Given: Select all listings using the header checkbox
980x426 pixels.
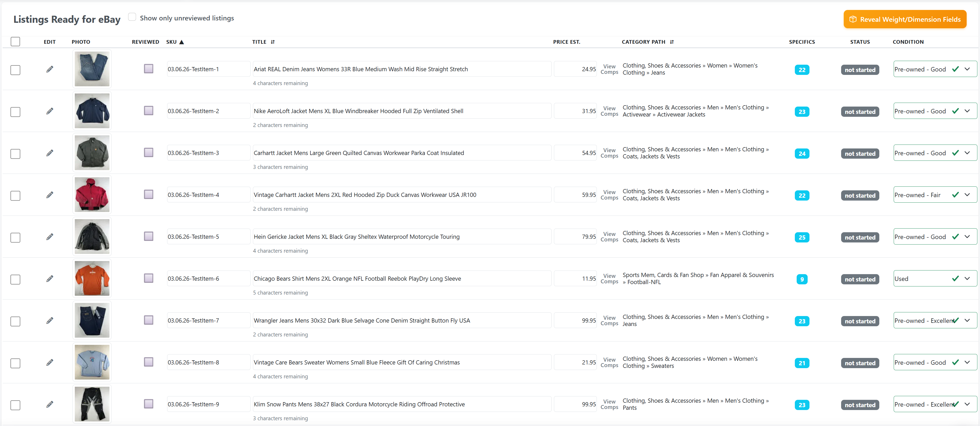Looking at the screenshot, I should tap(15, 41).
